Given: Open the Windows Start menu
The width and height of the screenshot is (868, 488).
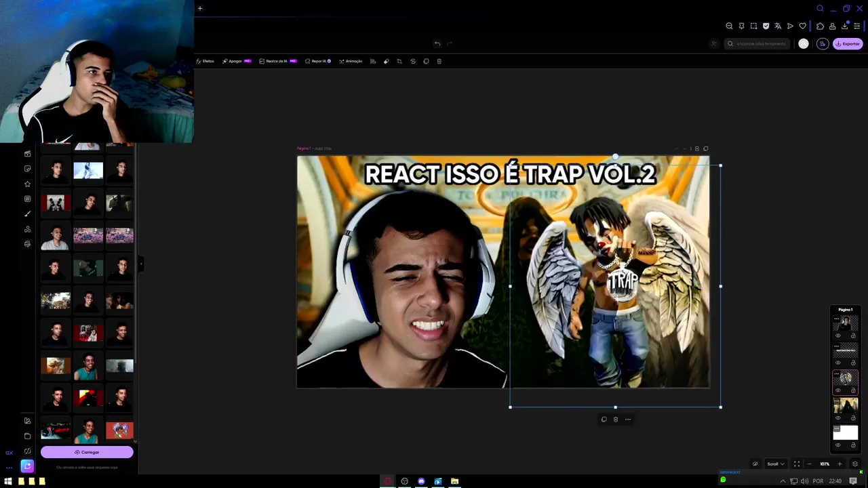Looking at the screenshot, I should 8,481.
